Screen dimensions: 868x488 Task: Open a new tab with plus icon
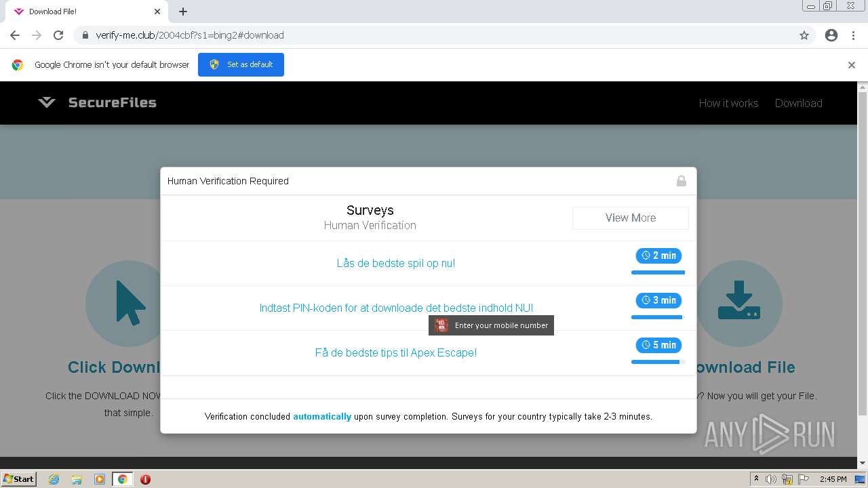183,12
